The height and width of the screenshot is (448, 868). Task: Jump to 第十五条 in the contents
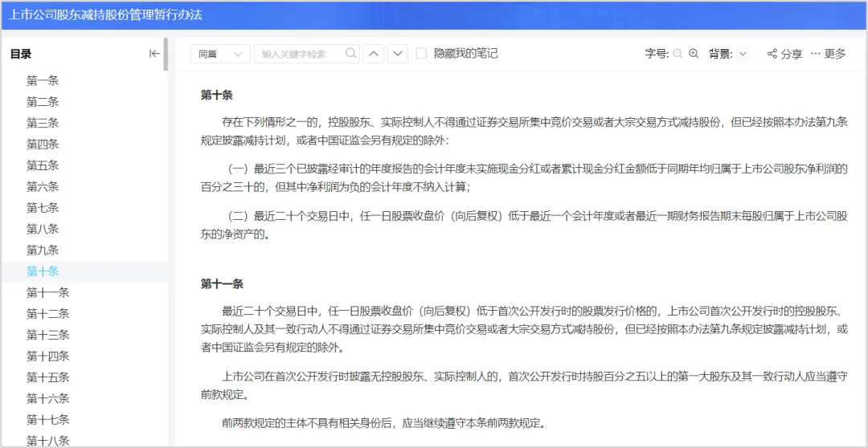48,377
